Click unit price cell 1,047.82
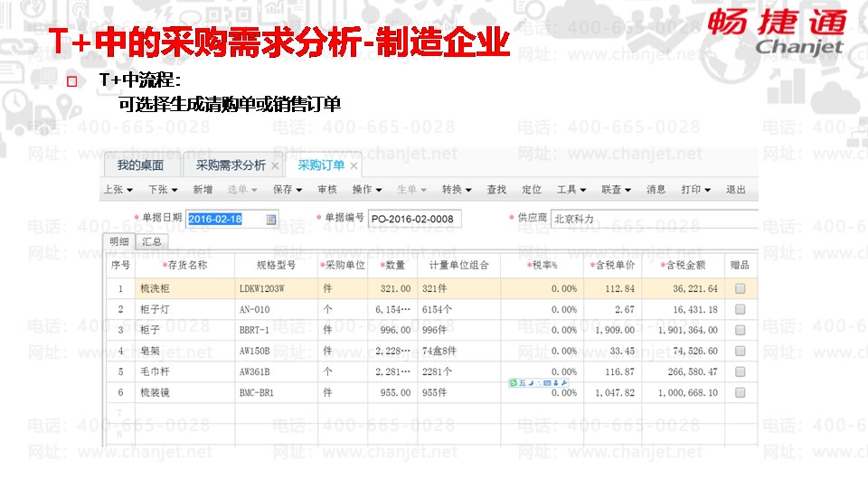This screenshot has width=868, height=488. pyautogui.click(x=613, y=392)
